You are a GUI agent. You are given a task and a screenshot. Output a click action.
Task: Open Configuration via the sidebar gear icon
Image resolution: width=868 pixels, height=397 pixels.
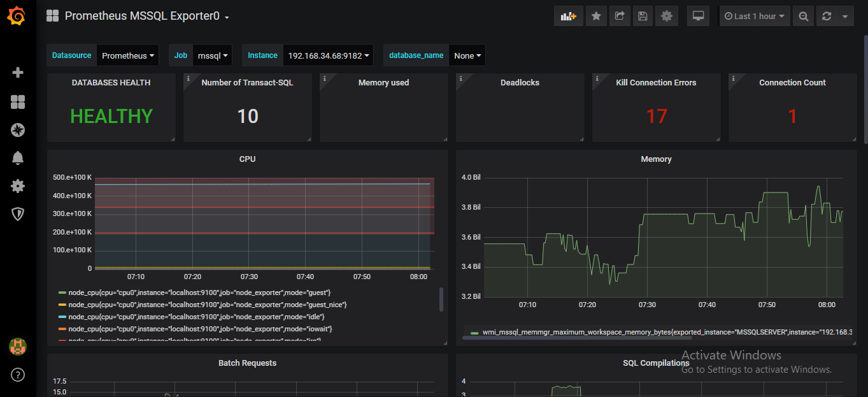(x=18, y=186)
